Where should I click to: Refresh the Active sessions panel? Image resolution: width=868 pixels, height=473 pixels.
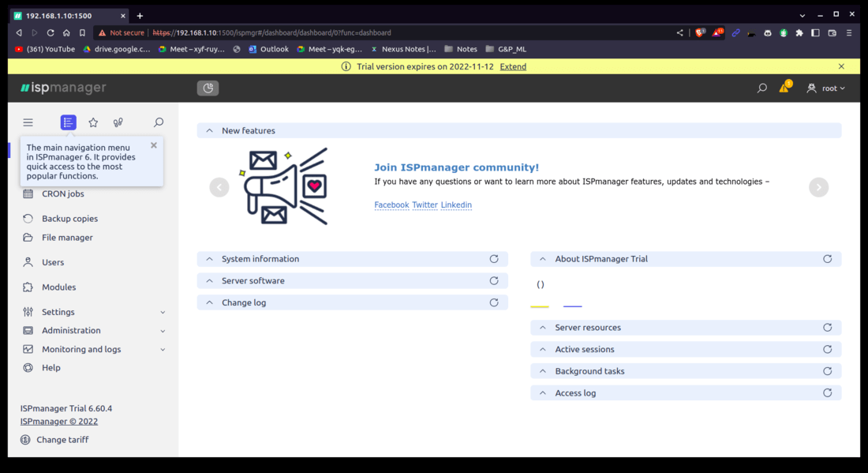coord(827,350)
